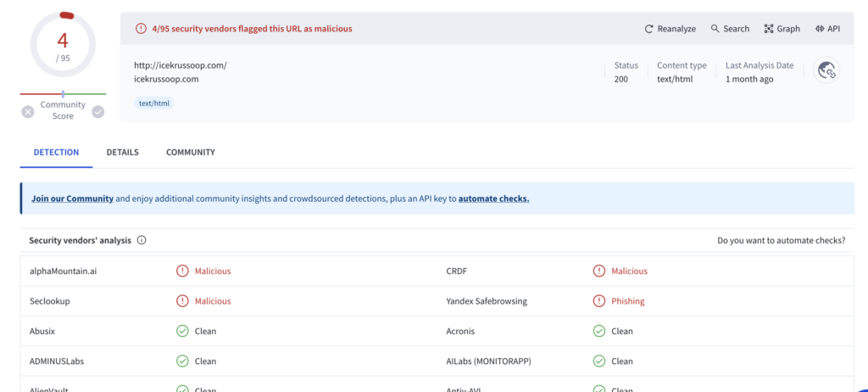The width and height of the screenshot is (868, 392).
Task: Click the Yandex Safebrowsing Phishing warning icon
Action: point(599,301)
